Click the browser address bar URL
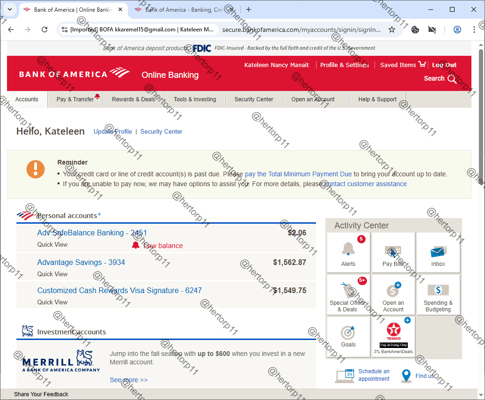Image resolution: width=485 pixels, height=400 pixels. point(301,30)
